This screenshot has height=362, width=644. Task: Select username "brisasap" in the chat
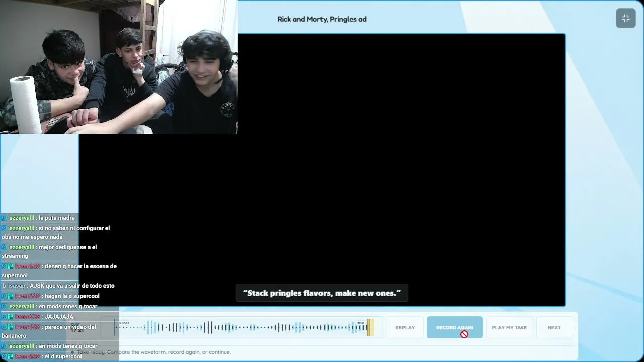coord(14,286)
